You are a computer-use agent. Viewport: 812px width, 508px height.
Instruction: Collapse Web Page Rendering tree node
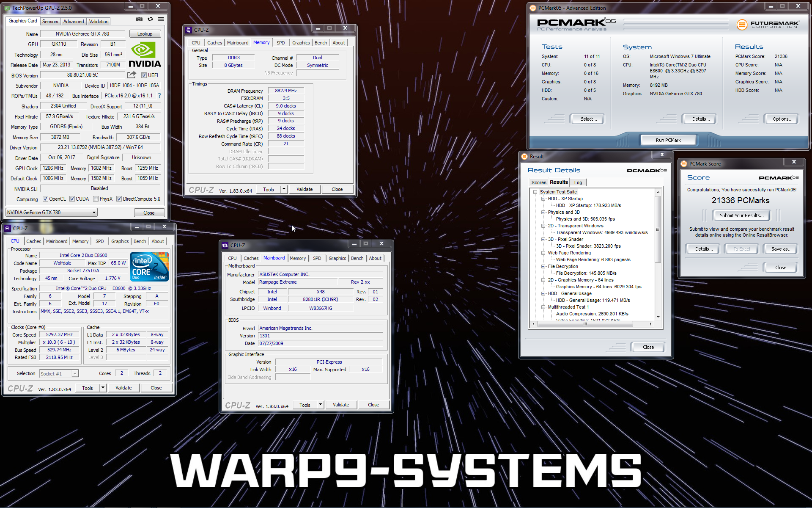pyautogui.click(x=543, y=253)
